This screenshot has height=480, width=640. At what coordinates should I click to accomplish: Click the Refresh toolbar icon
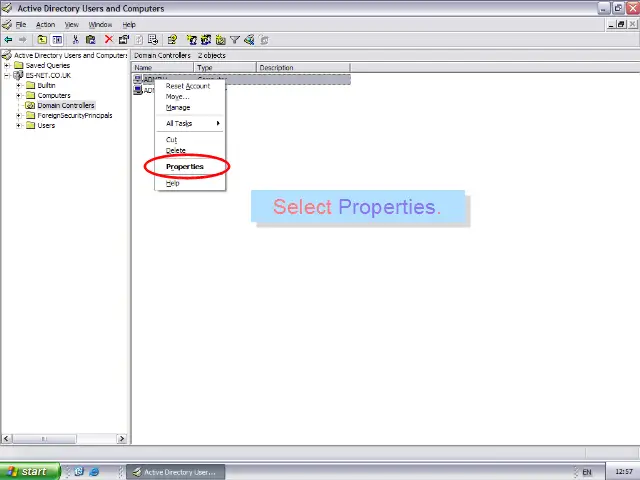pyautogui.click(x=139, y=40)
